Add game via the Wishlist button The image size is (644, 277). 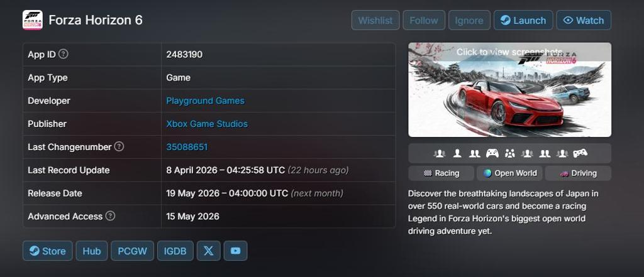point(375,20)
